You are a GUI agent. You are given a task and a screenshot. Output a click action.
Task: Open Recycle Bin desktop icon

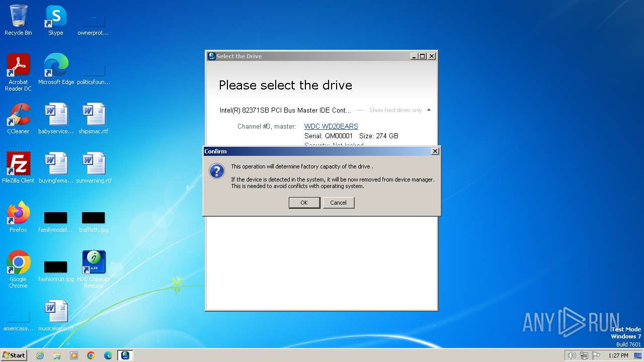click(18, 20)
